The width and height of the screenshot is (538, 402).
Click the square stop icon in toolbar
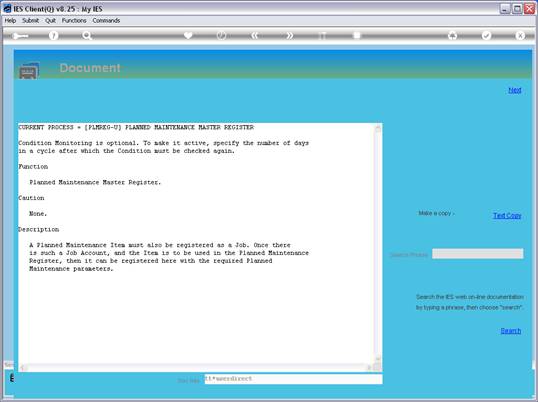click(357, 35)
